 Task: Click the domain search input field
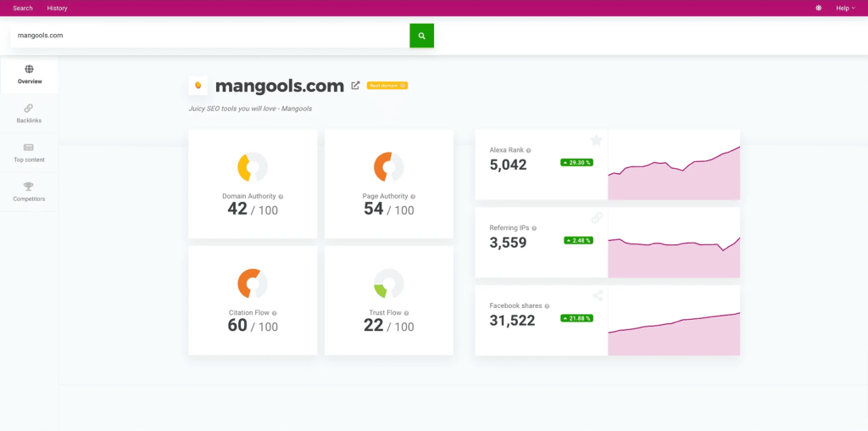tap(210, 36)
